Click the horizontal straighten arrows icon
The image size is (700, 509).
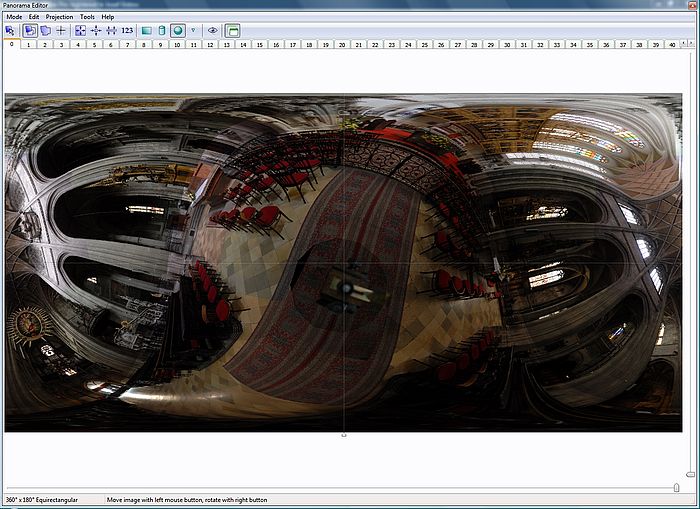111,31
